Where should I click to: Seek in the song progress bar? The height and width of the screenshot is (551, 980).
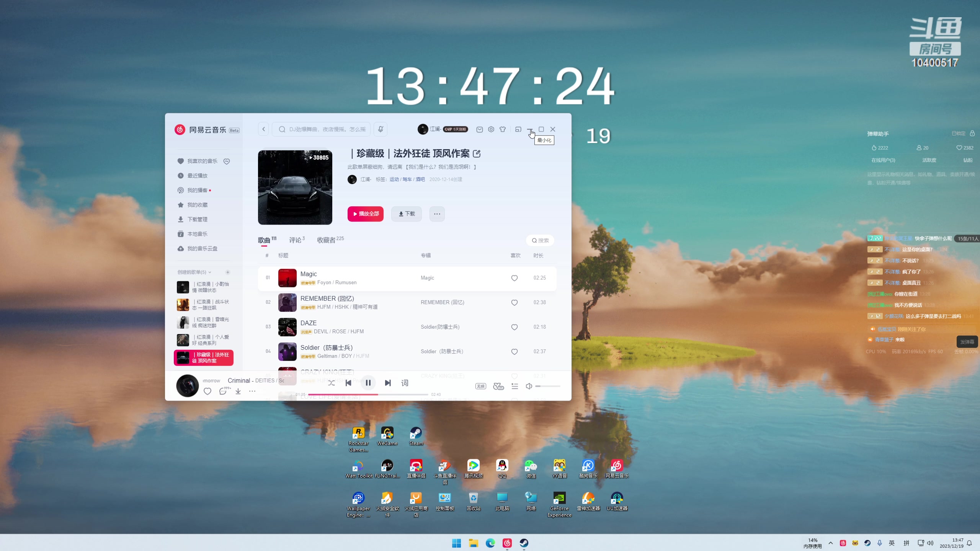[x=368, y=395]
